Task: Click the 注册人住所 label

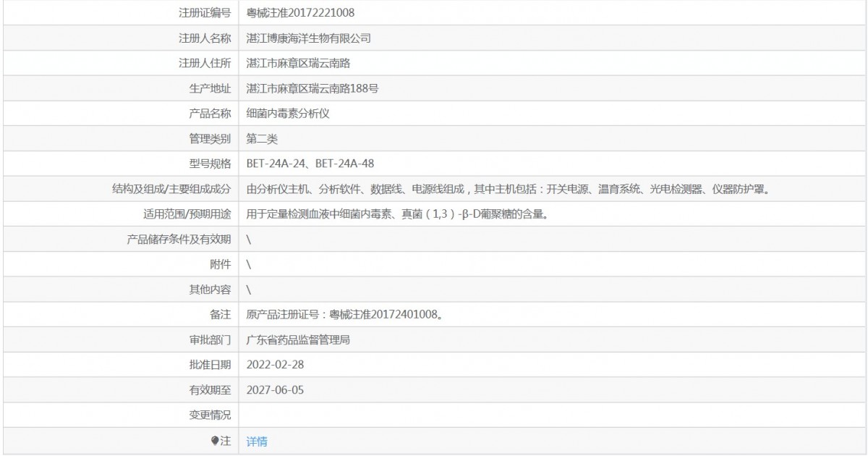Action: click(205, 63)
